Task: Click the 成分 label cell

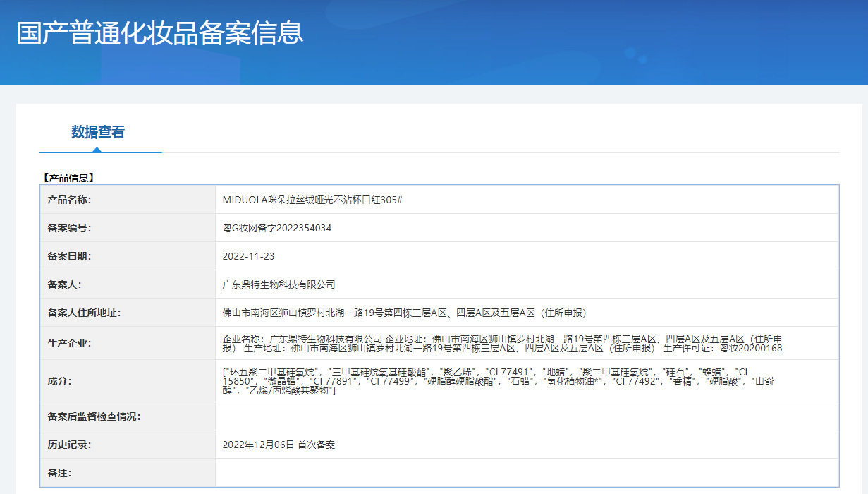Action: pos(128,381)
